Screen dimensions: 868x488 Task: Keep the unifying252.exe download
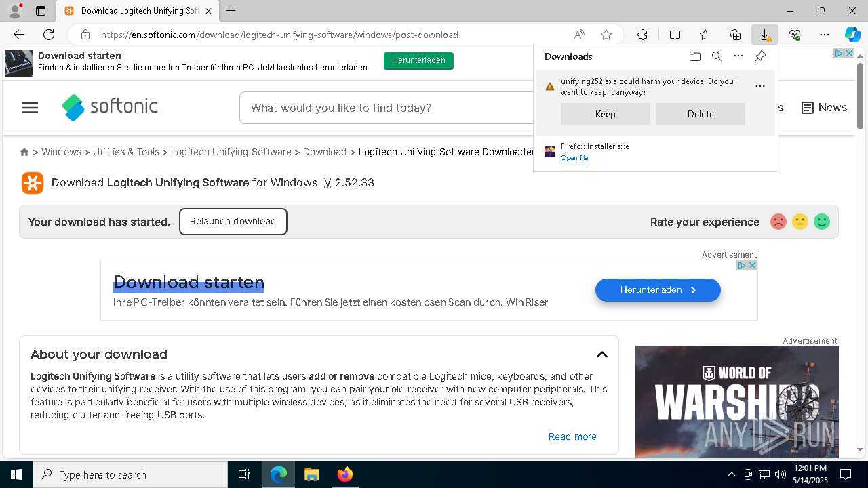(606, 114)
